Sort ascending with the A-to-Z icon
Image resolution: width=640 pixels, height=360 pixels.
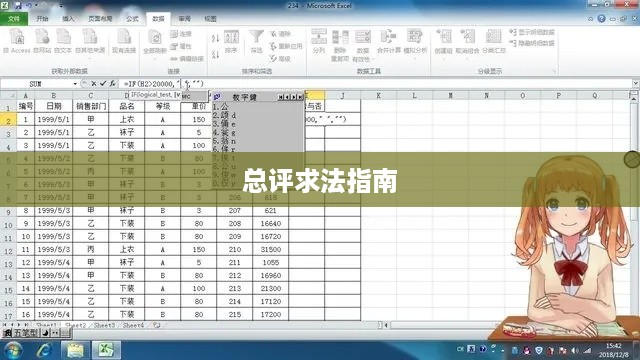point(216,38)
